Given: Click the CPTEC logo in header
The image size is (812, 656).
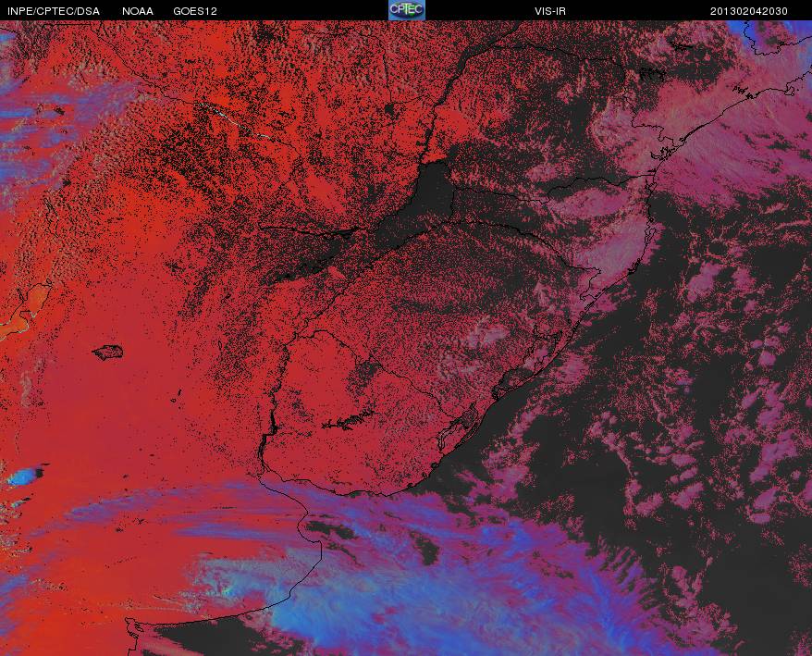Looking at the screenshot, I should (x=407, y=10).
